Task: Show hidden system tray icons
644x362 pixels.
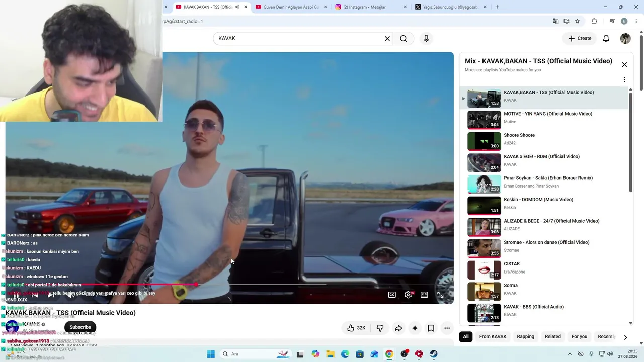Action: pos(570,354)
